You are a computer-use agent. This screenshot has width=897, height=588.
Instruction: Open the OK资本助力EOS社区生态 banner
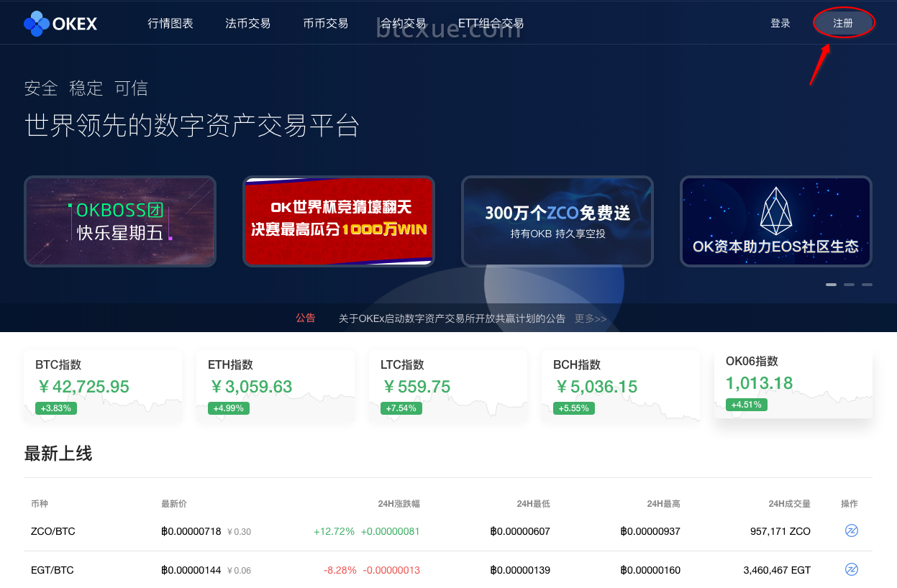click(x=776, y=221)
